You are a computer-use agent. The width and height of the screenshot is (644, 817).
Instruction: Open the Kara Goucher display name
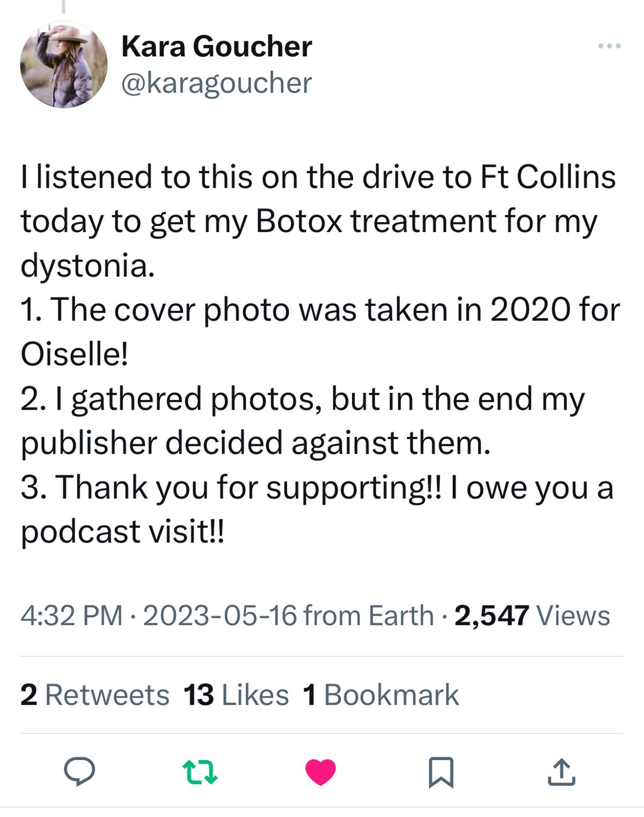216,46
